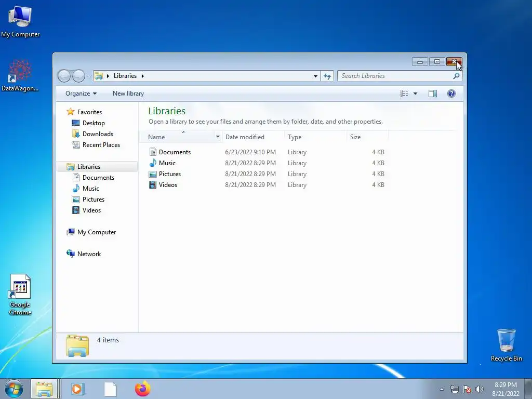Show hidden icons in the system tray
Image resolution: width=532 pixels, height=399 pixels.
442,389
